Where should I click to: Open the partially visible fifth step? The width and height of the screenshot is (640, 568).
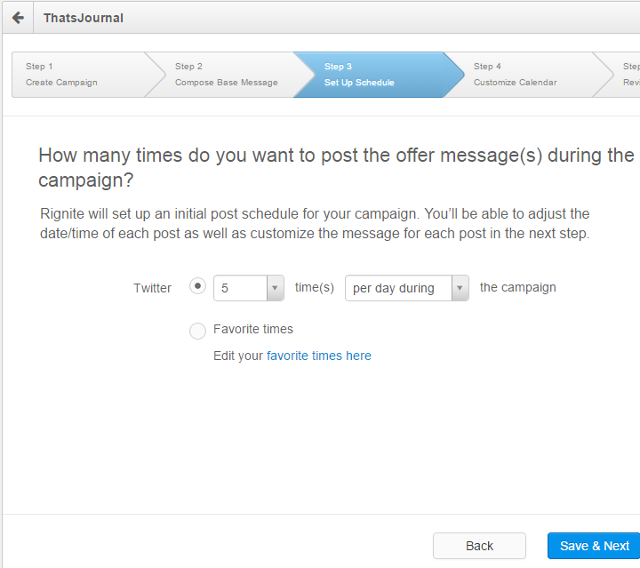pos(630,74)
